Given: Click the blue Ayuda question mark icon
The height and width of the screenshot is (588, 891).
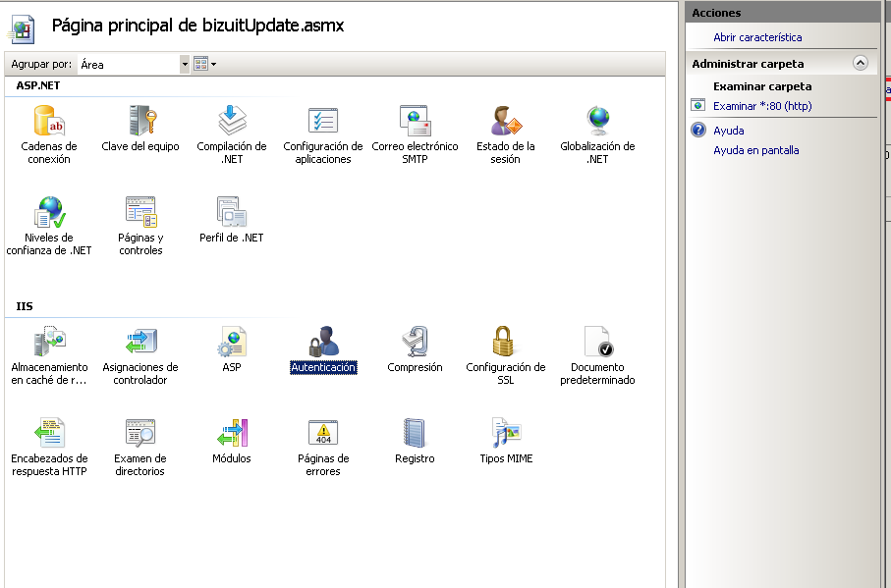Looking at the screenshot, I should tap(698, 130).
